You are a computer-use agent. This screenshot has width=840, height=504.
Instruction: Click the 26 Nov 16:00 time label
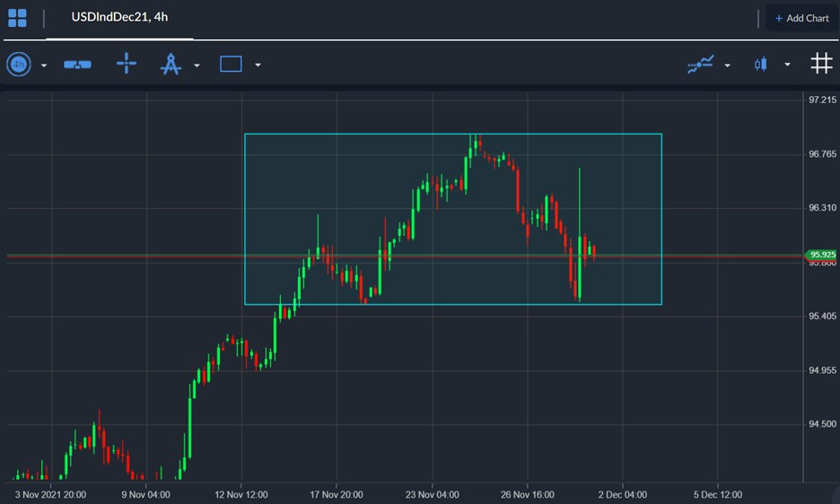tap(527, 494)
